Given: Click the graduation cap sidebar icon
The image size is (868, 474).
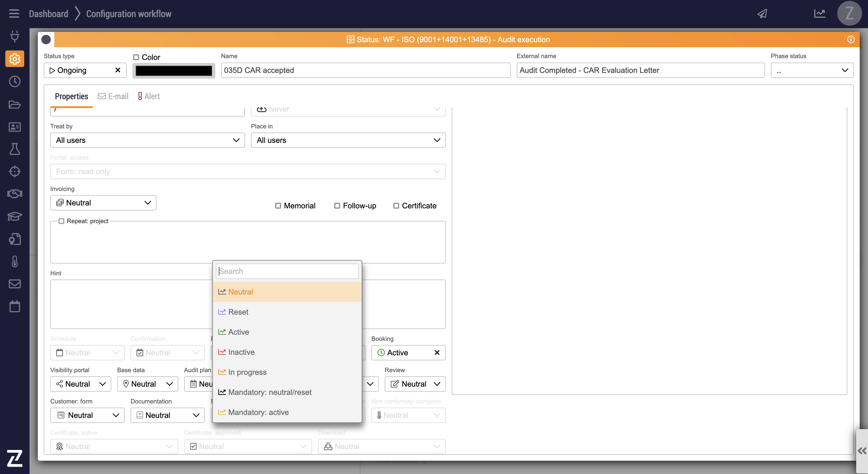Looking at the screenshot, I should [x=14, y=216].
